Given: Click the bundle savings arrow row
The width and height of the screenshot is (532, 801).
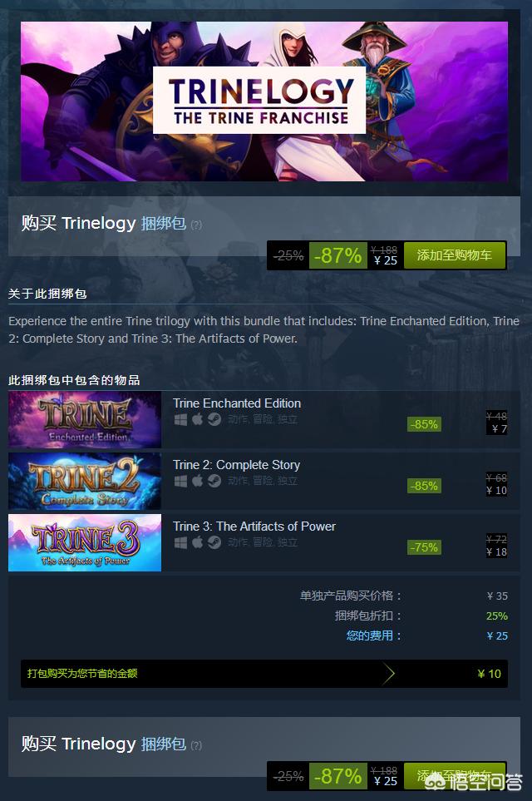Looking at the screenshot, I should coord(264,674).
